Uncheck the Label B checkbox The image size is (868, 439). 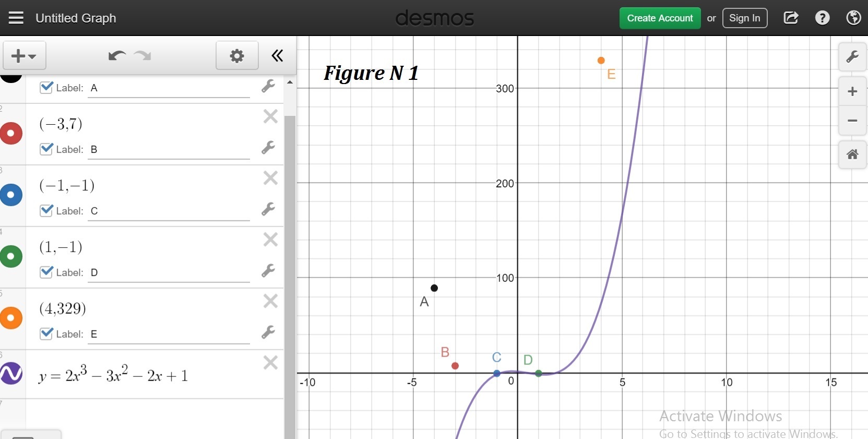(x=46, y=149)
